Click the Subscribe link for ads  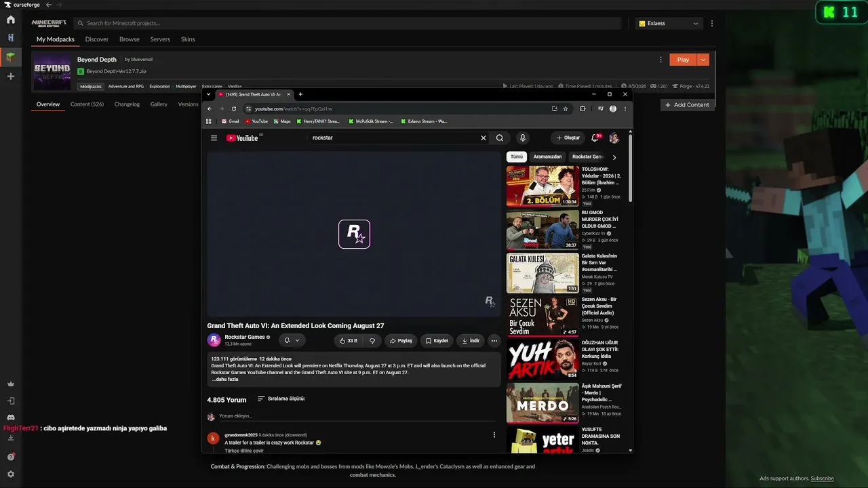pyautogui.click(x=822, y=479)
